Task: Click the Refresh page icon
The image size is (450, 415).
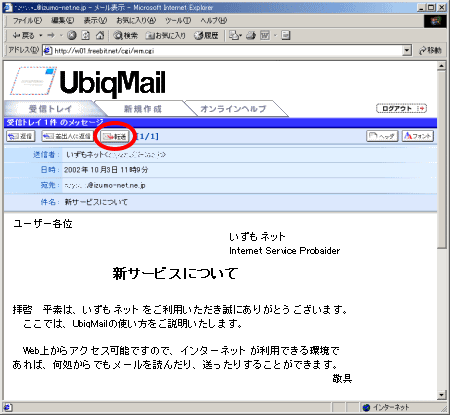Action: [86, 35]
